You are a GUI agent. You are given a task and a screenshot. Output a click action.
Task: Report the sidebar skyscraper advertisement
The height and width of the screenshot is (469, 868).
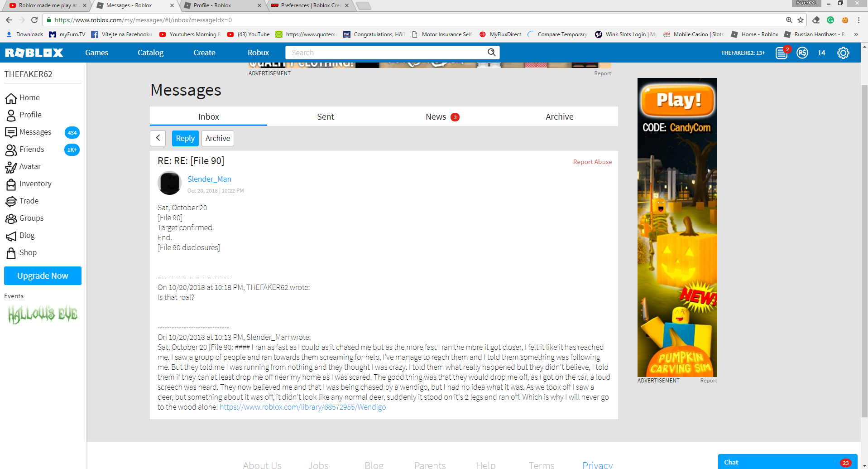tap(709, 381)
